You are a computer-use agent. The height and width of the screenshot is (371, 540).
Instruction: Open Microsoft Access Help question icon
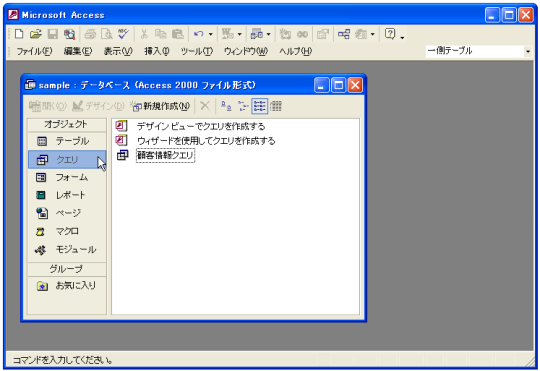tap(390, 34)
